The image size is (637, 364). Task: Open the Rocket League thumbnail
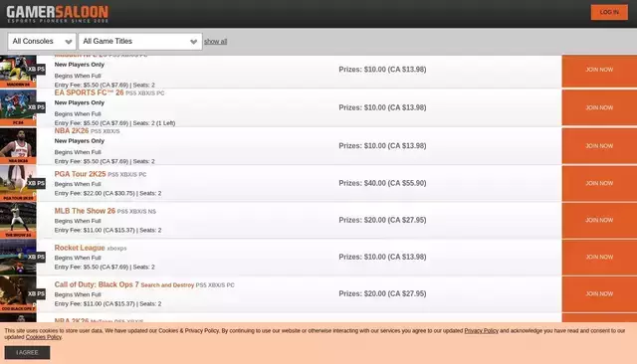tap(18, 257)
